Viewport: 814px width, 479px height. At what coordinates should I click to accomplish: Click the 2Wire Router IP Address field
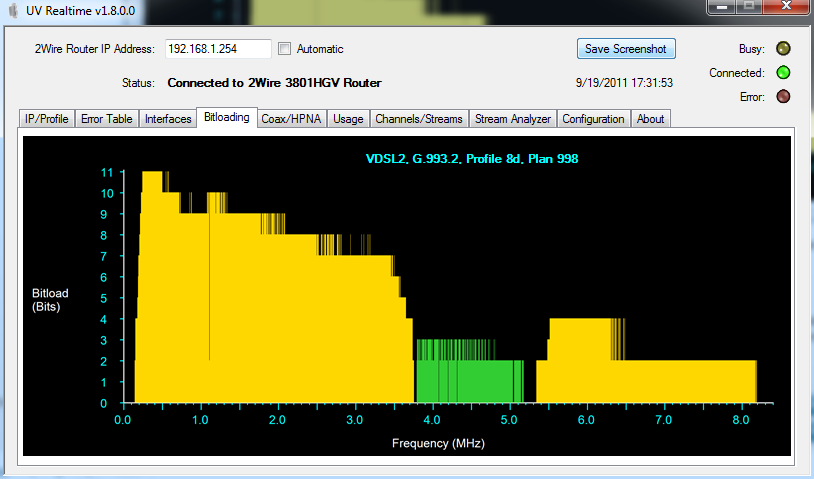click(x=218, y=49)
